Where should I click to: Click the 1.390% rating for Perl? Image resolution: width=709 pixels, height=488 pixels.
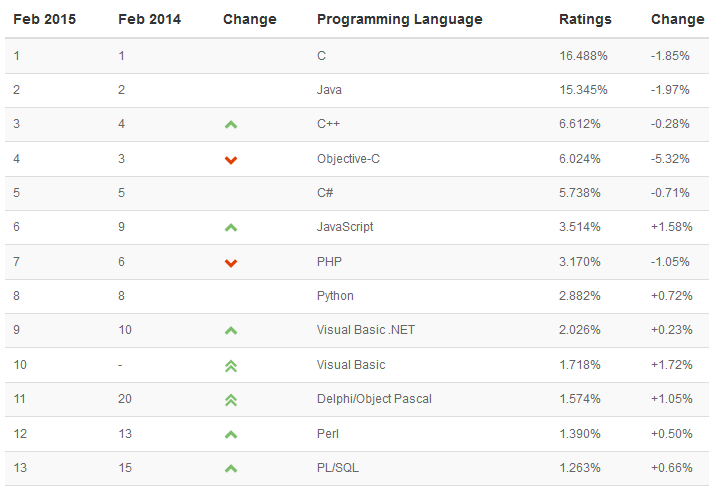click(580, 434)
